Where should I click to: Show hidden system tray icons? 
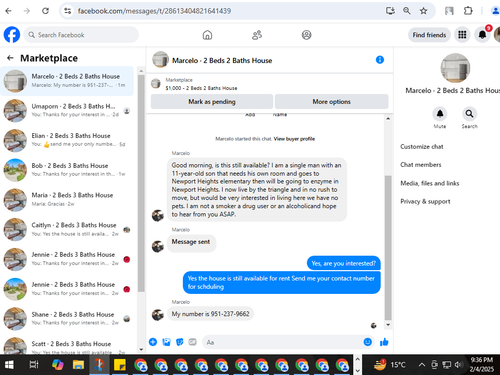click(422, 365)
